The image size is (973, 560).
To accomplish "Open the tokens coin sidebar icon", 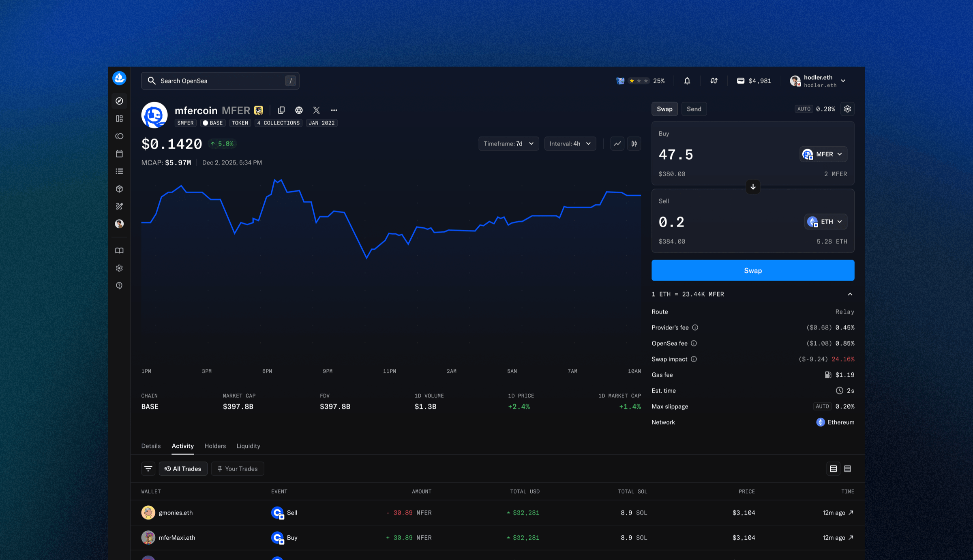I will tap(119, 136).
